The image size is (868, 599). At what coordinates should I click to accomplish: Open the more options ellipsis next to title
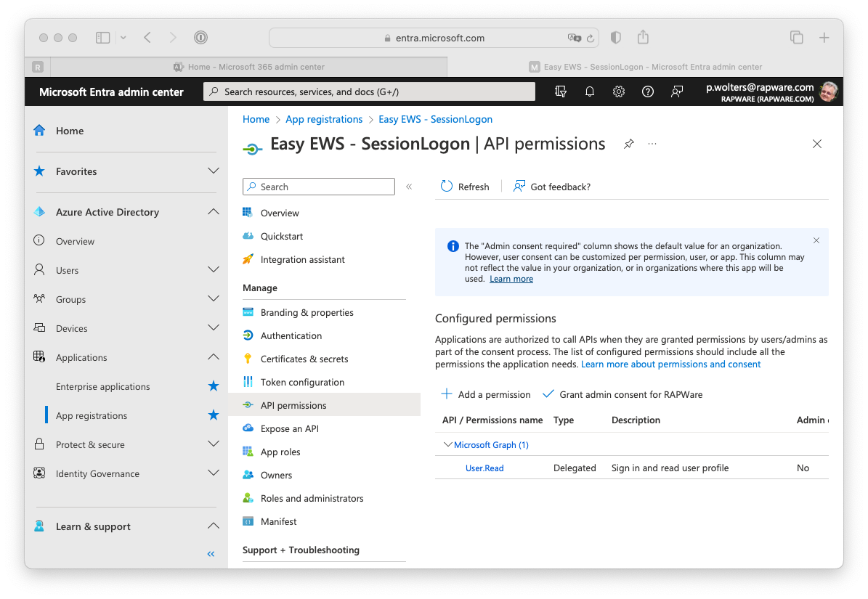(x=652, y=144)
